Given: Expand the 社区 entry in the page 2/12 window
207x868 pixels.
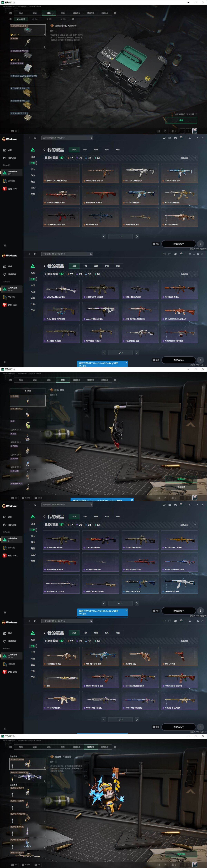Looking at the screenshot, I should click(33, 671).
